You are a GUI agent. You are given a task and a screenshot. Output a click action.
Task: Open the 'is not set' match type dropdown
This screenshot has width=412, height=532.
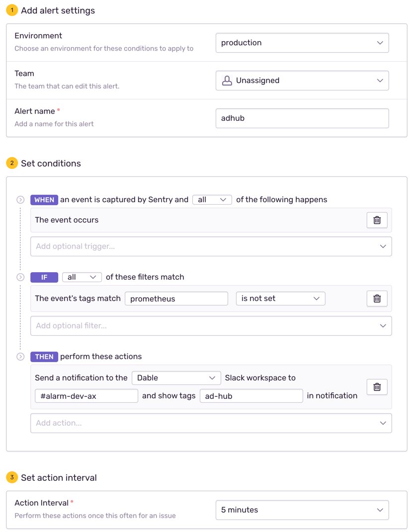[x=281, y=299]
